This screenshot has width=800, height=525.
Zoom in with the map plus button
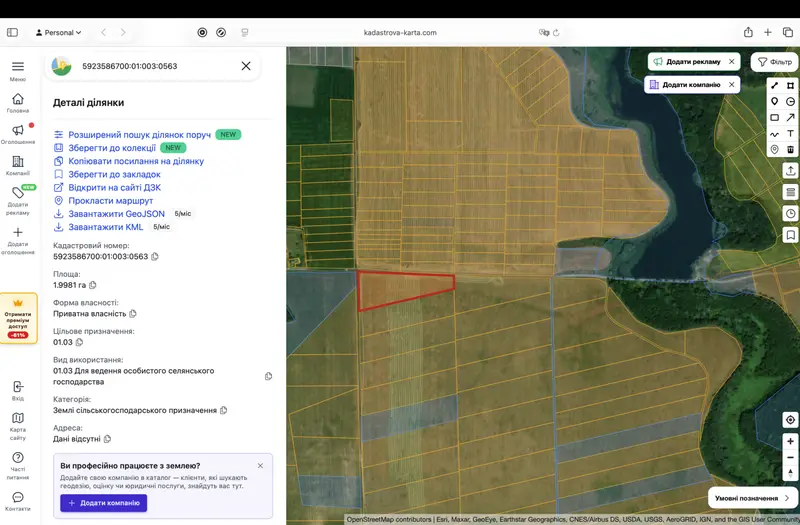(790, 441)
